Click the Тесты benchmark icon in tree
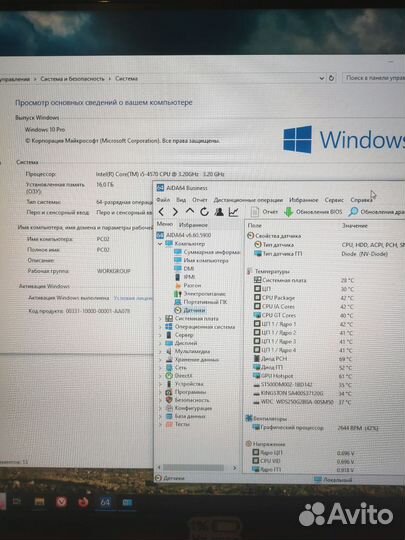Image resolution: width=405 pixels, height=540 pixels. coord(169,424)
